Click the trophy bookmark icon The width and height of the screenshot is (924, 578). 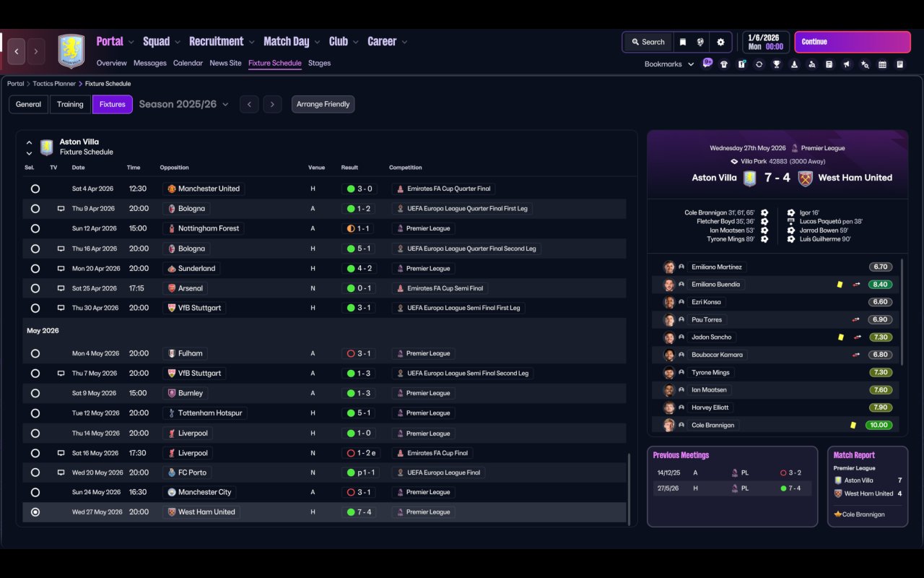pos(777,64)
